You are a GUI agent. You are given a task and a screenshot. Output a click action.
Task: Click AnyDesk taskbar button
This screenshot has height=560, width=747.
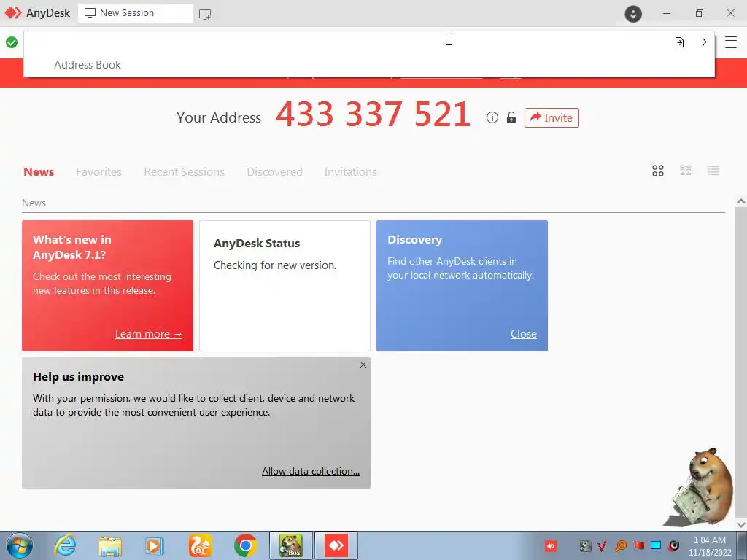336,545
